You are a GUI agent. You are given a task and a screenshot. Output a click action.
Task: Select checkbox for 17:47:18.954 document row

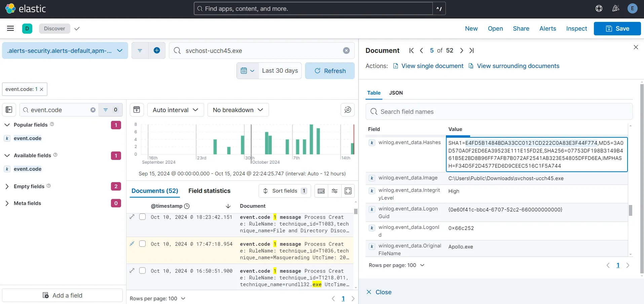[143, 244]
